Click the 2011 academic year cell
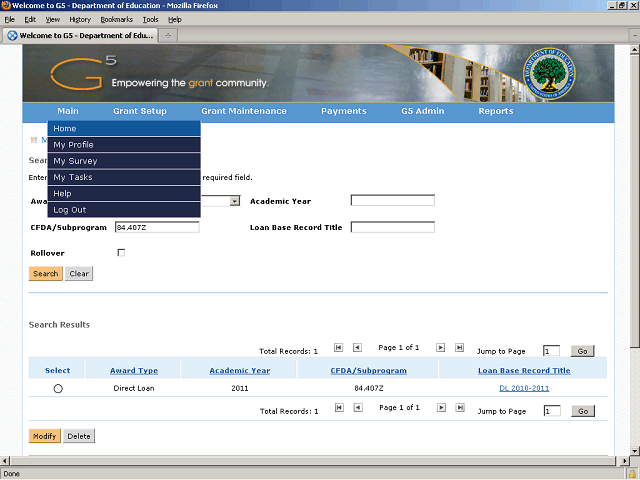 coord(240,388)
